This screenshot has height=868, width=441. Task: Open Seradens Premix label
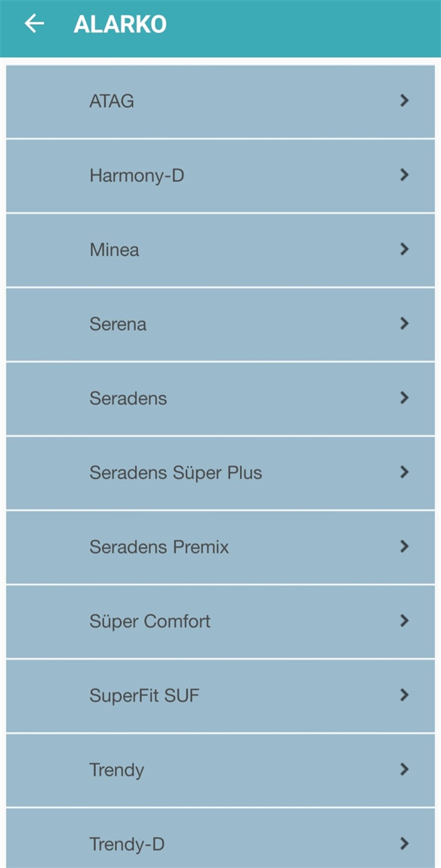(x=159, y=547)
